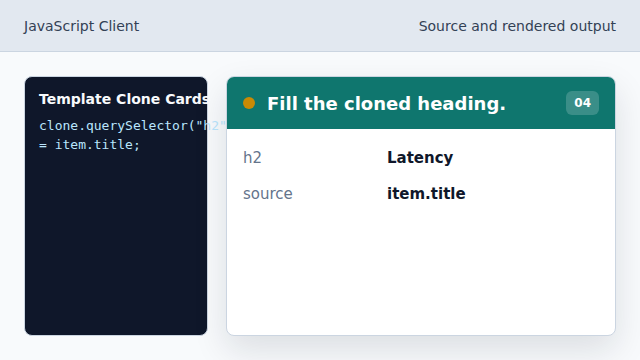640x360 pixels.
Task: Click the Latency value
Action: tap(420, 158)
